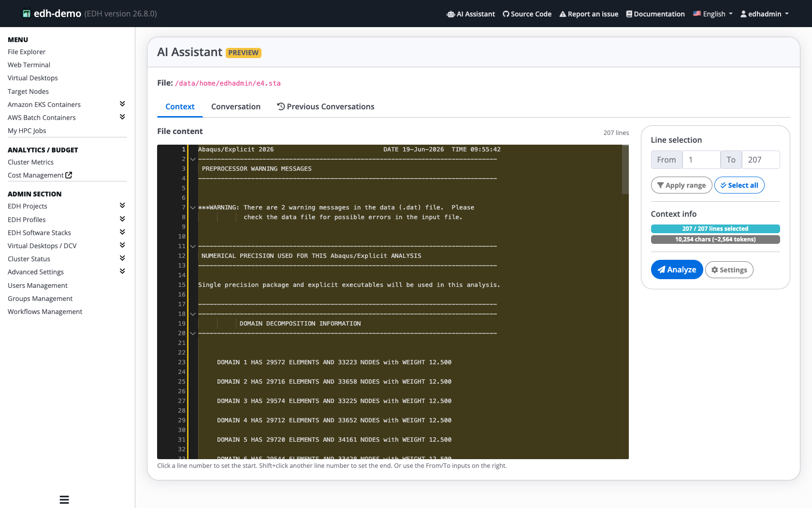The height and width of the screenshot is (508, 812).
Task: Open Previous Conversations tab
Action: 326,106
